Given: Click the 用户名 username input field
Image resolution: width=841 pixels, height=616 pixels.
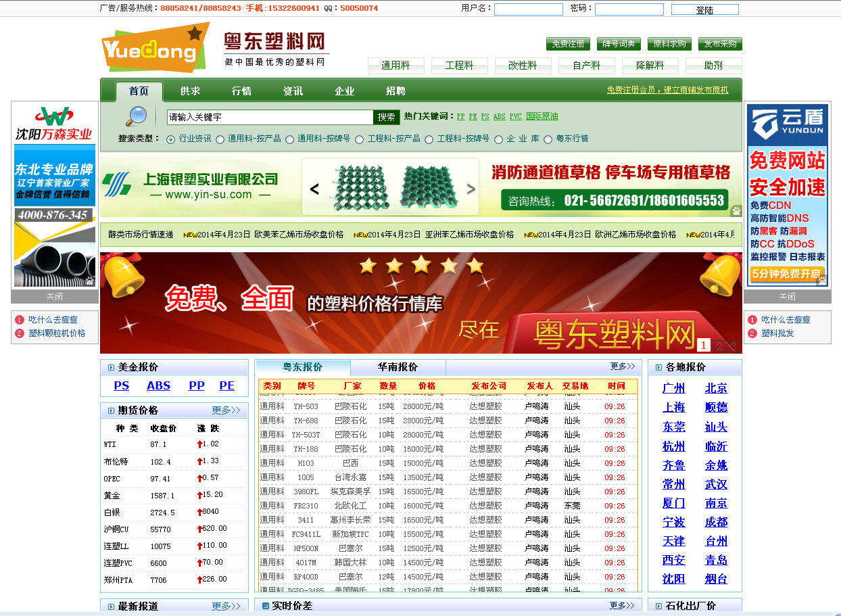Looking at the screenshot, I should pos(527,9).
